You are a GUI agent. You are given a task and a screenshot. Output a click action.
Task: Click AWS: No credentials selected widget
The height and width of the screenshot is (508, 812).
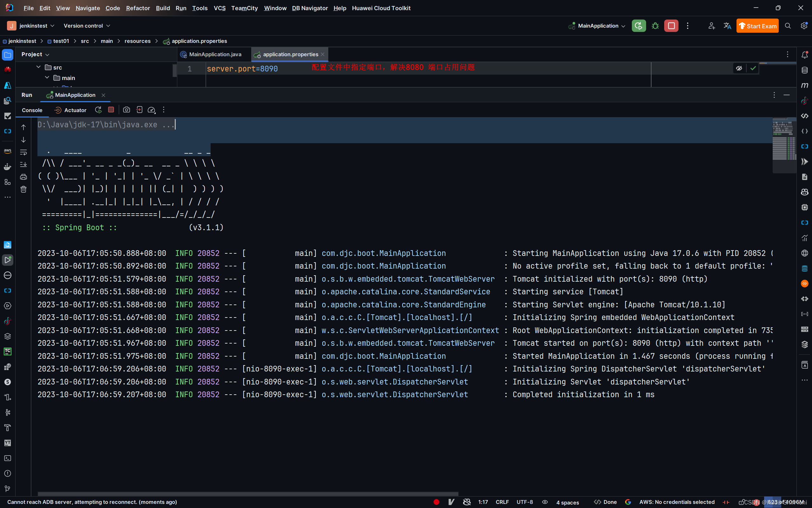click(677, 502)
